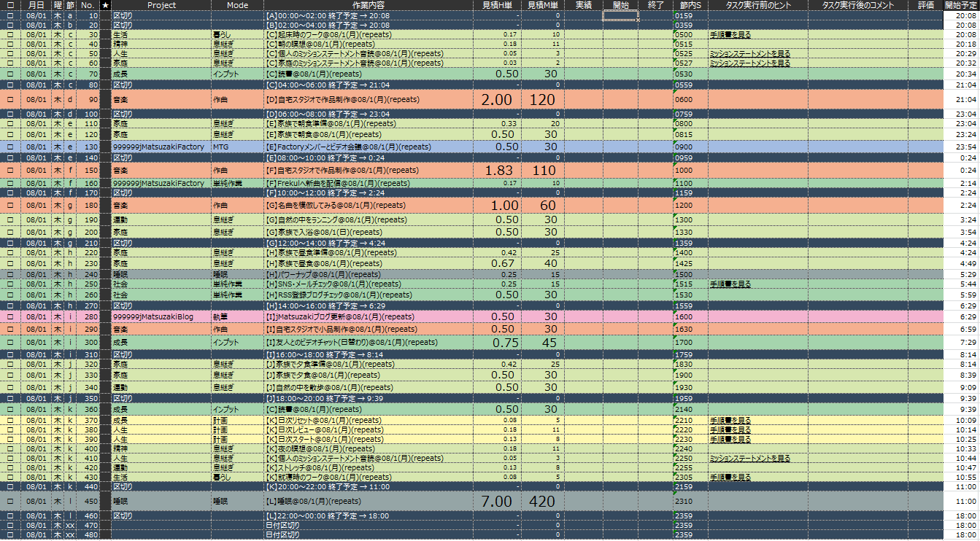Viewport: 980px width, 541px height.
Task: Open ミッションステートメントを見る link in row No. 410
Action: (750, 458)
